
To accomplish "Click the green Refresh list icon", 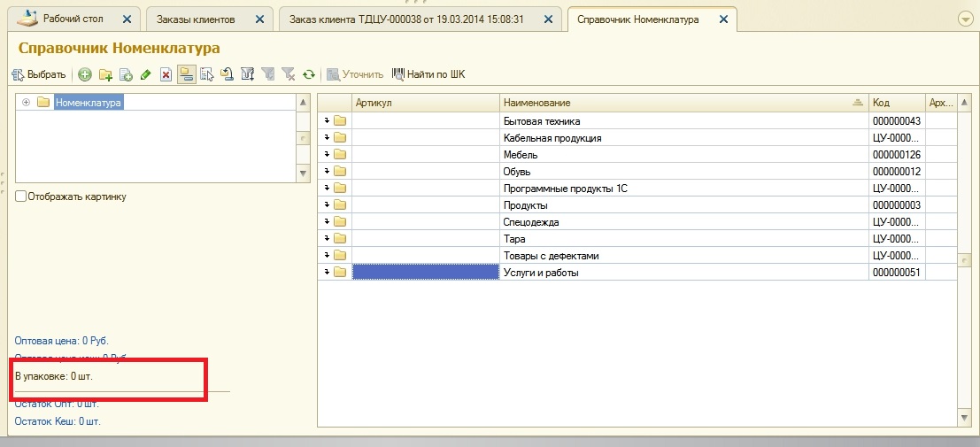I will tap(309, 75).
